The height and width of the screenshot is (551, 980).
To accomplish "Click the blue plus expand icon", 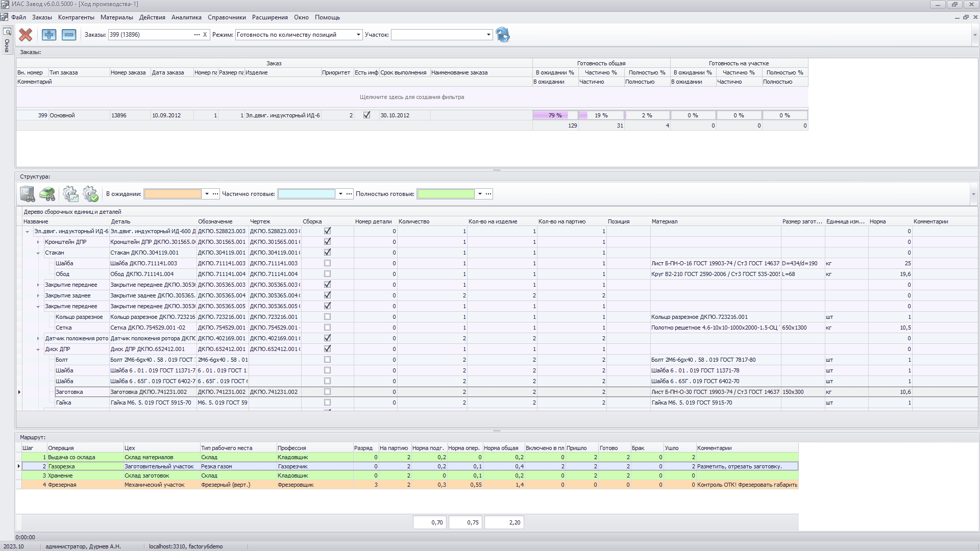I will pyautogui.click(x=49, y=35).
